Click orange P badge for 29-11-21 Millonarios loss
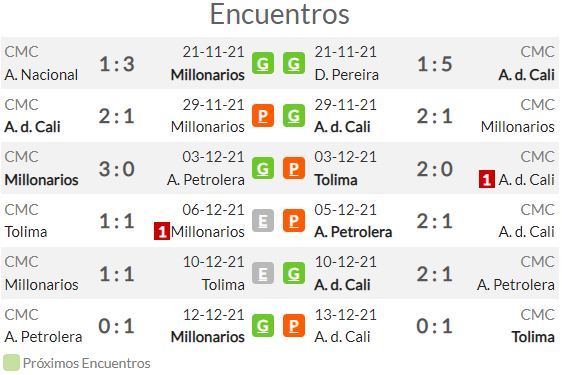The height and width of the screenshot is (375, 562). click(x=263, y=116)
